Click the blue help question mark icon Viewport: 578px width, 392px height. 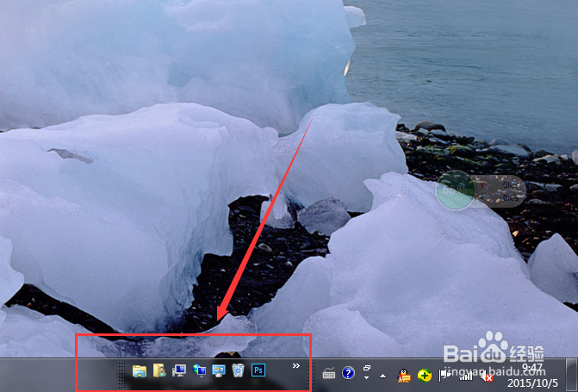click(348, 373)
